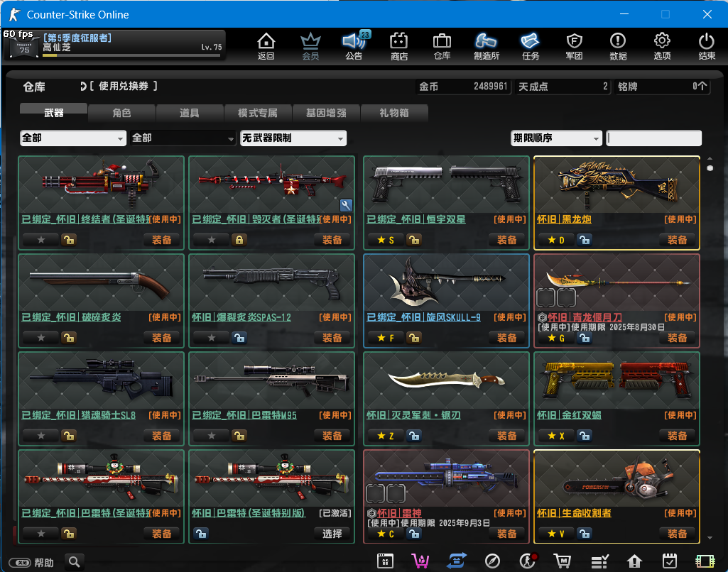The height and width of the screenshot is (572, 728).
Task: Open the 仓库 briefcase icon
Action: [442, 46]
